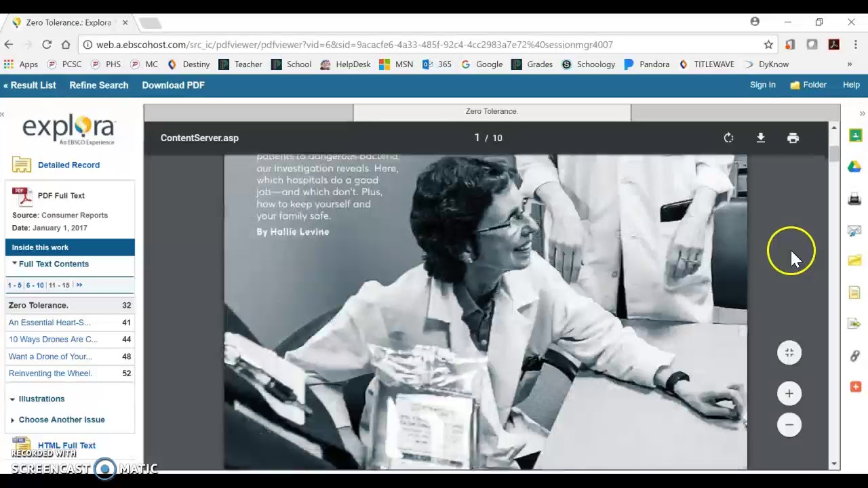Expand the Choose Another Issue section
The image size is (868, 488).
[12, 420]
